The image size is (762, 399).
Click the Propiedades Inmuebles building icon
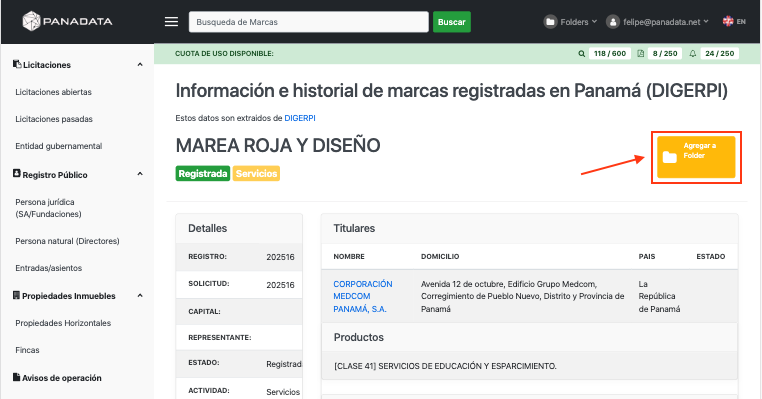click(17, 295)
